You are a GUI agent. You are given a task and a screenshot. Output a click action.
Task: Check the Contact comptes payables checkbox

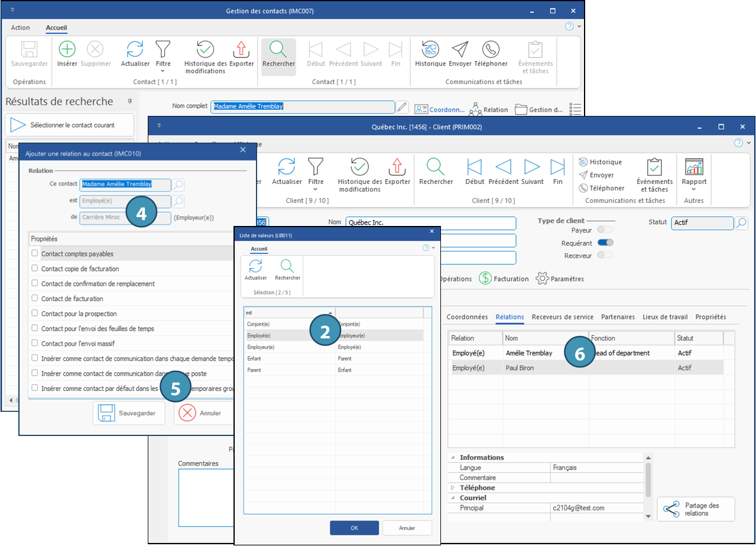[x=35, y=253]
